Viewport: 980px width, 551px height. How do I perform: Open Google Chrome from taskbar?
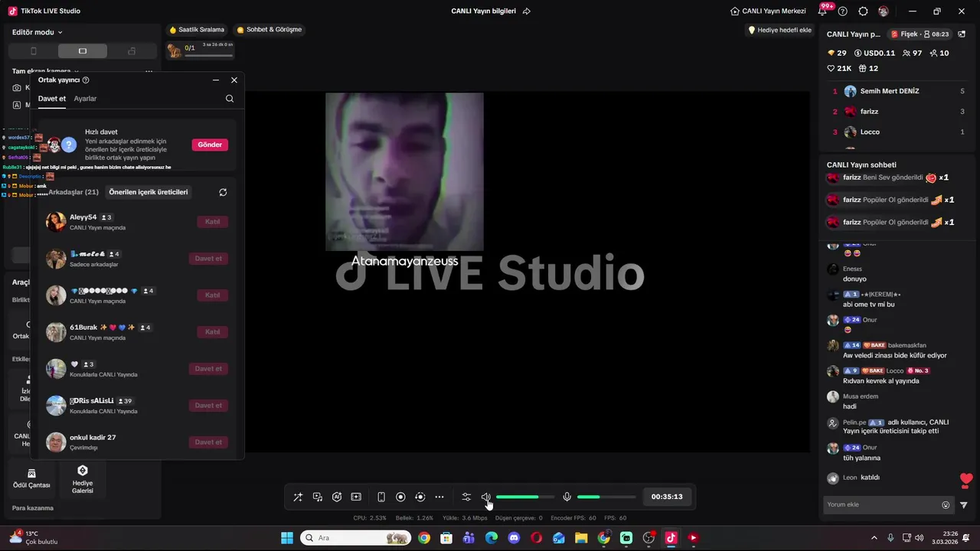point(424,538)
